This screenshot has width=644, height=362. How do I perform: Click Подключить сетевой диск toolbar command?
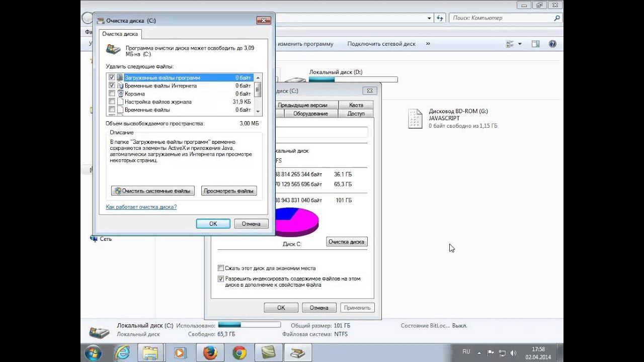pos(381,44)
